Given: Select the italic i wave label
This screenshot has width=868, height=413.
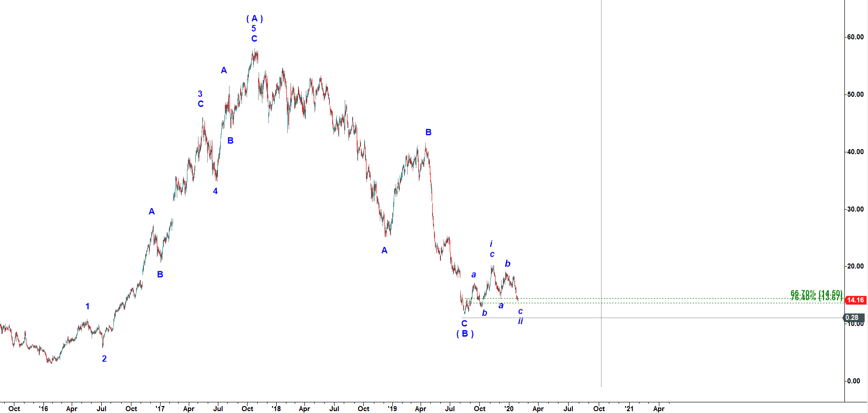Looking at the screenshot, I should (491, 244).
